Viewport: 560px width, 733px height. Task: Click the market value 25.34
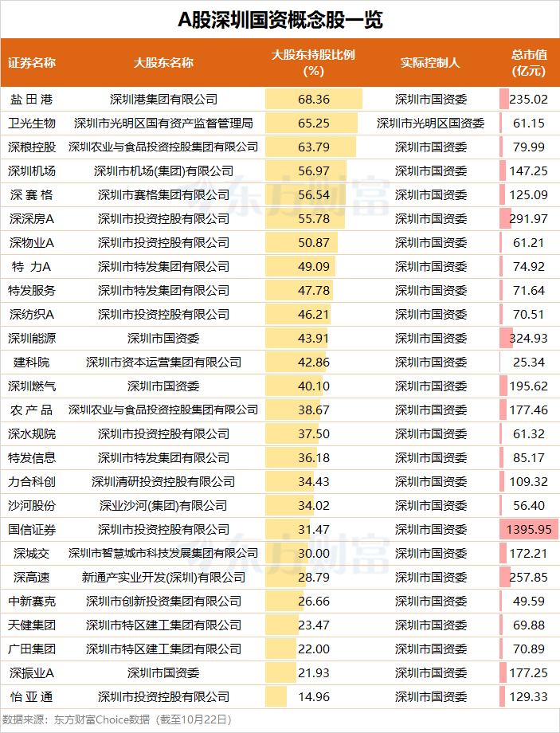(529, 362)
